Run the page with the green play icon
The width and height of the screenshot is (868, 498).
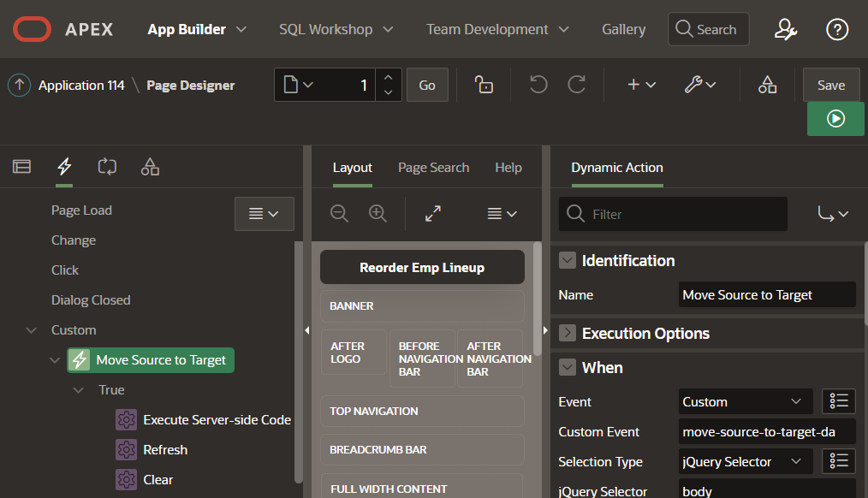coord(835,119)
